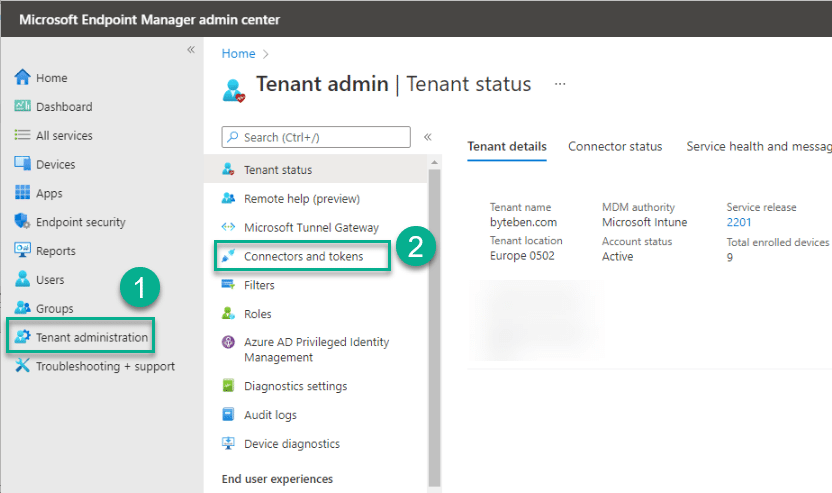Collapse the left navigation sidebar
This screenshot has height=493, width=832.
click(191, 50)
